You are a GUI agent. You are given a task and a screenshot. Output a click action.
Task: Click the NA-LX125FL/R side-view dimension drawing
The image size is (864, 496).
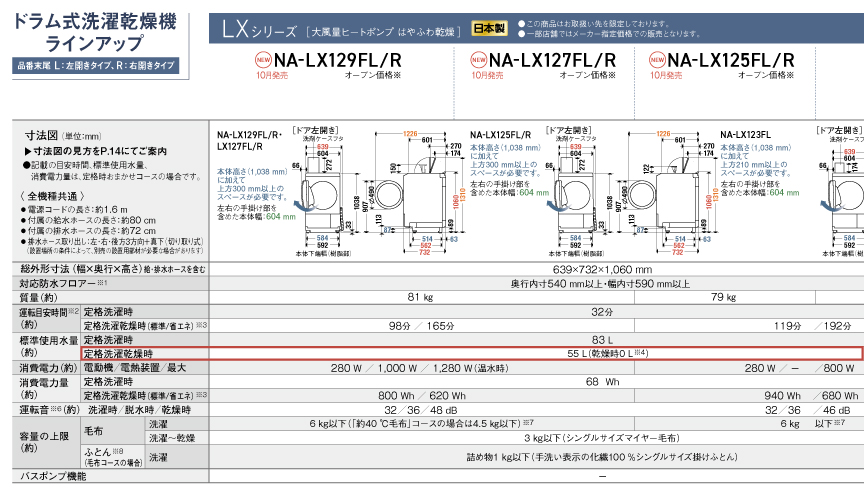click(671, 193)
